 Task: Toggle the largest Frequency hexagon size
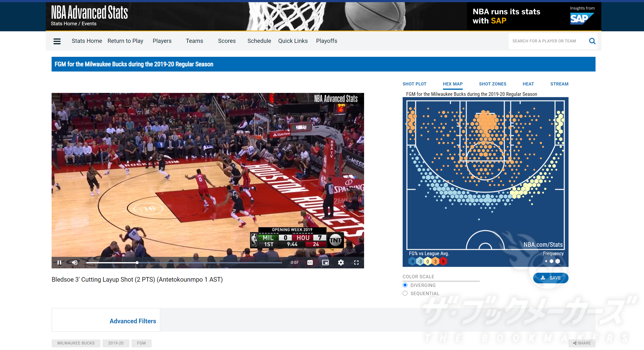(558, 261)
